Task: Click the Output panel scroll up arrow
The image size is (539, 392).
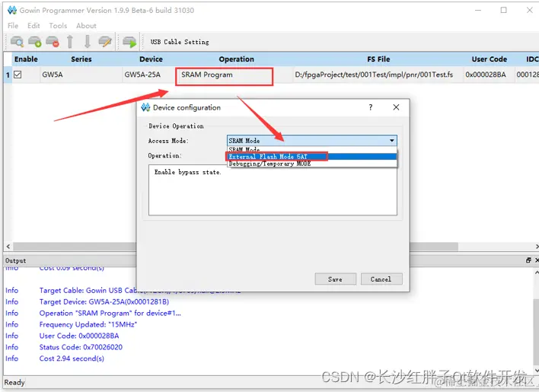Action: pos(536,272)
